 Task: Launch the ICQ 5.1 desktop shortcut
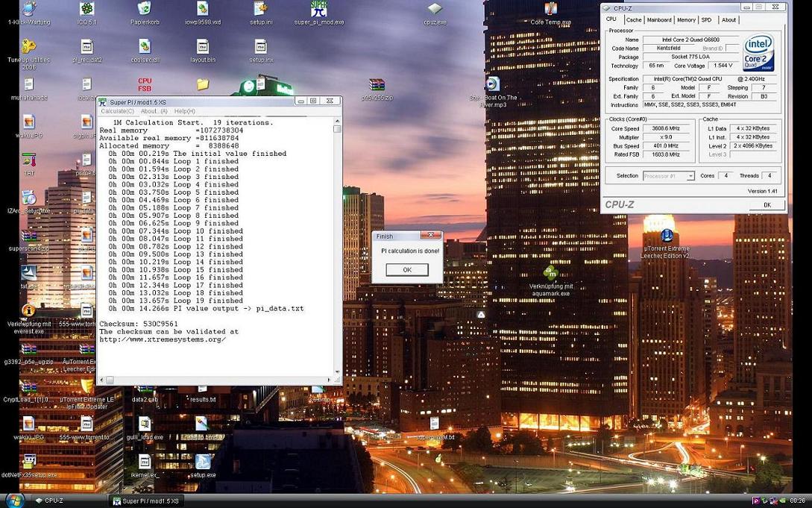tap(87, 13)
